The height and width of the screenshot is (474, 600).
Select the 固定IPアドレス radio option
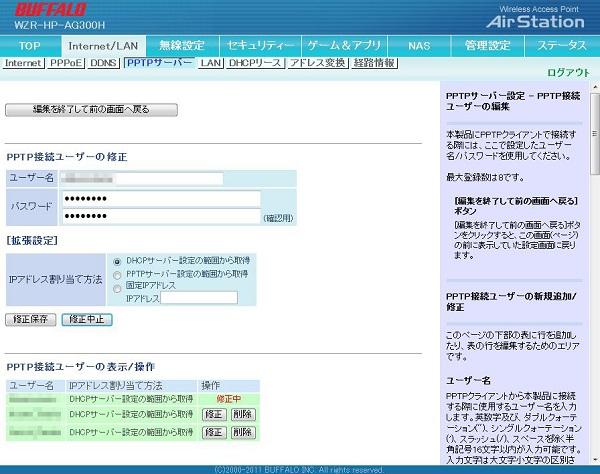(118, 285)
